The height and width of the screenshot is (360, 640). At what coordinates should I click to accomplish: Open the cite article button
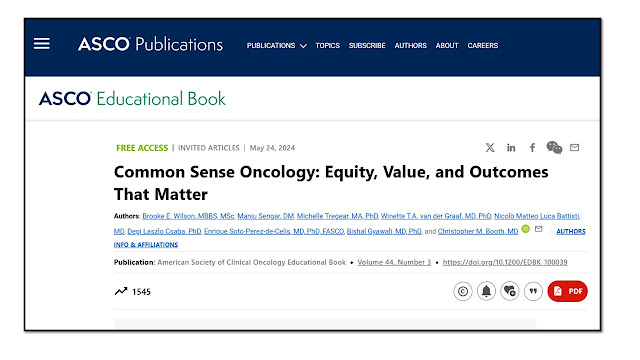pos(533,291)
